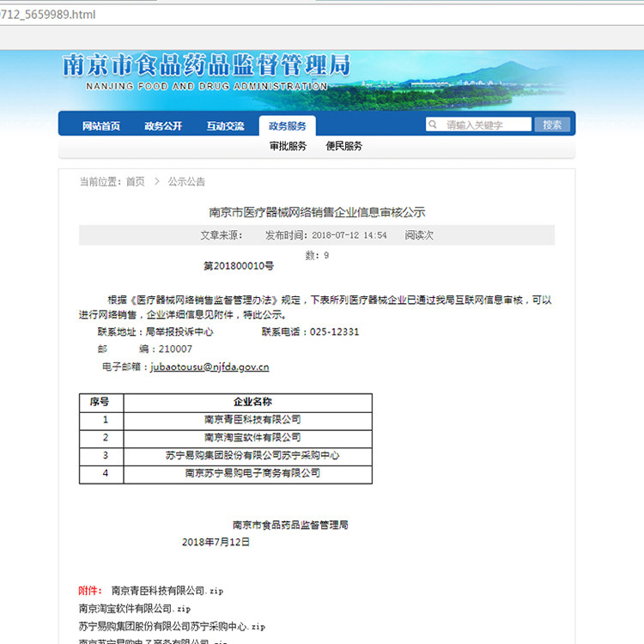The height and width of the screenshot is (644, 644).
Task: Go to 首页 in the breadcrumb
Action: (135, 181)
